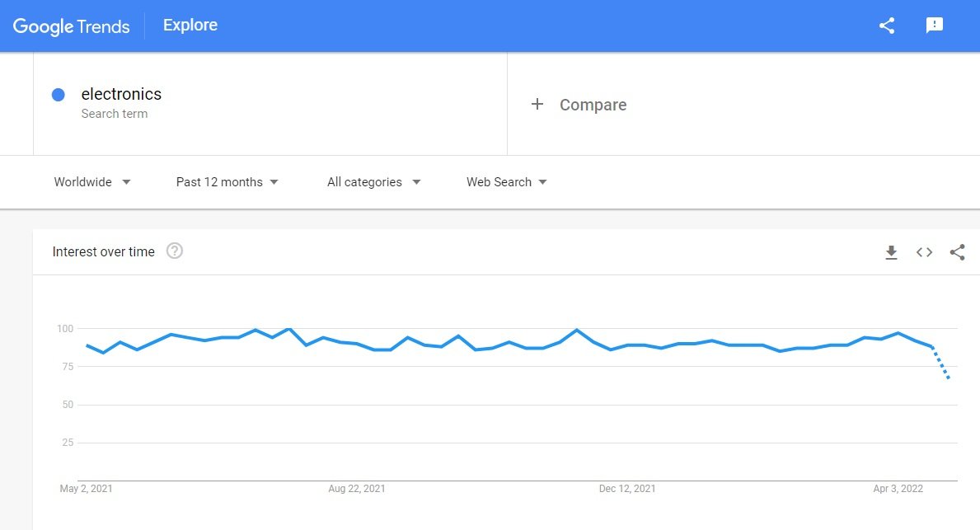The height and width of the screenshot is (530, 980).
Task: Open the send feedback icon in the header
Action: (x=935, y=25)
